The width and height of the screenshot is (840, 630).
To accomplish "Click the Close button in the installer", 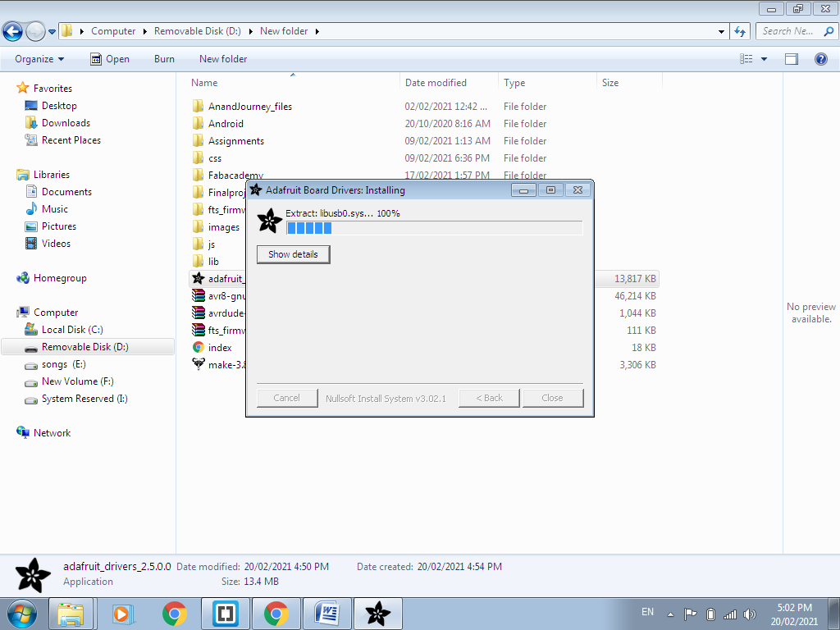I will tap(552, 398).
